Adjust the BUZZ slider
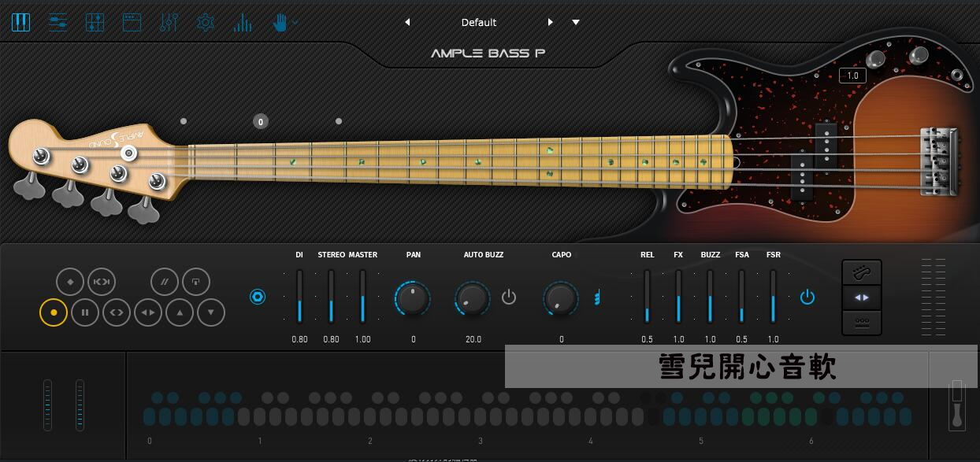 [710, 296]
